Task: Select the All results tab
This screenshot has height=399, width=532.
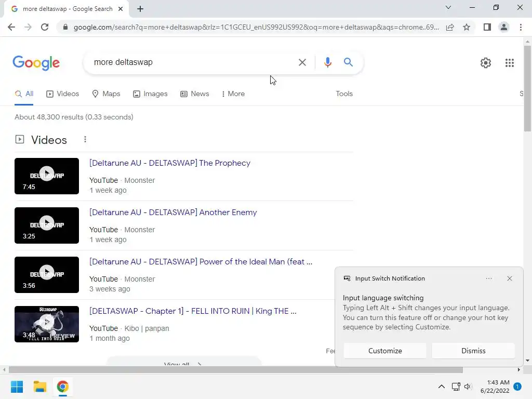Action: pyautogui.click(x=24, y=94)
